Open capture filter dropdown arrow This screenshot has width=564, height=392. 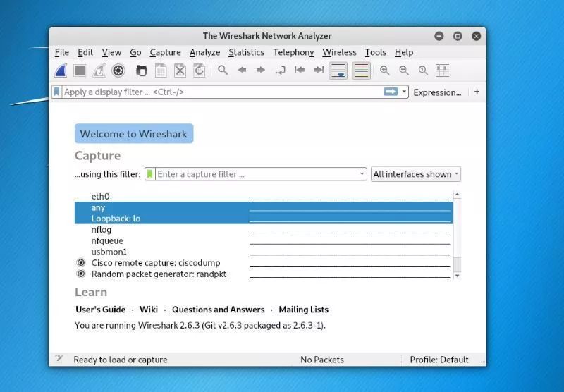[x=362, y=174]
